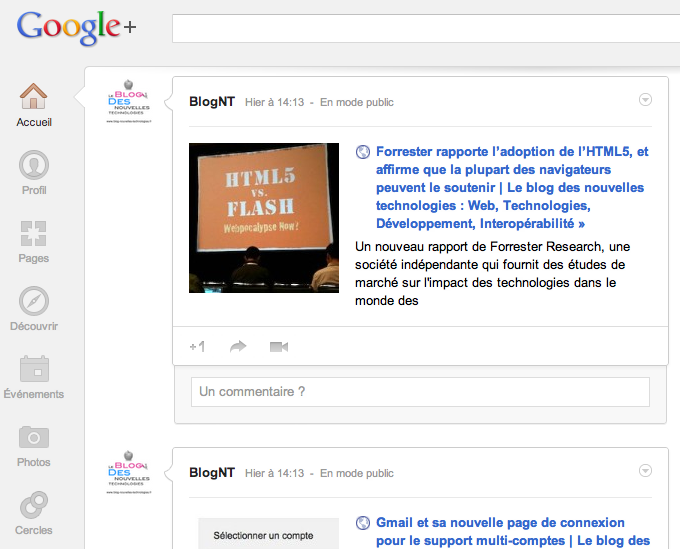
Task: Start a hangout via video camera icon
Action: [278, 347]
